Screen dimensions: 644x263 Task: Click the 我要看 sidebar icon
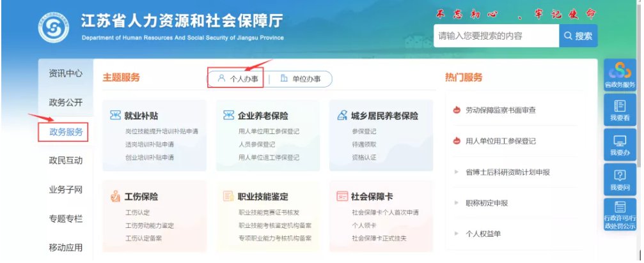[620, 110]
